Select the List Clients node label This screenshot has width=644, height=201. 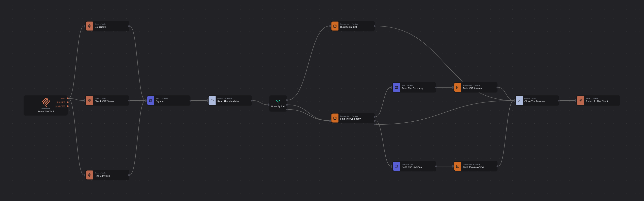click(100, 27)
